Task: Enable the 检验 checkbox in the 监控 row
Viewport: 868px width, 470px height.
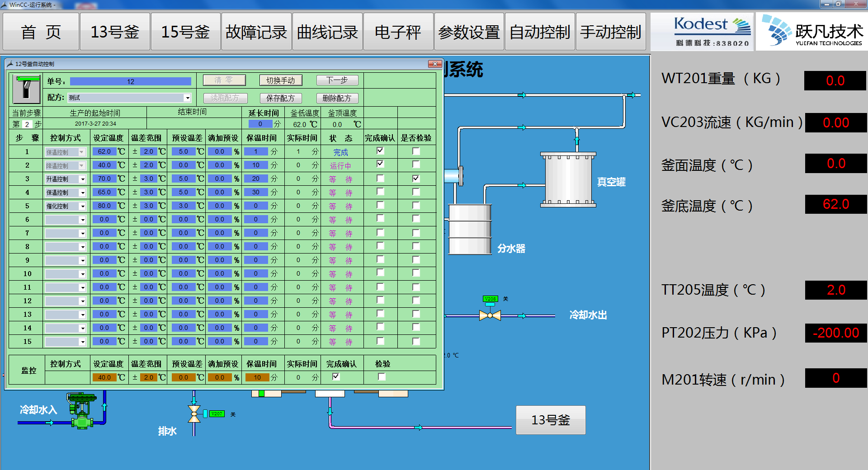Action: point(382,377)
